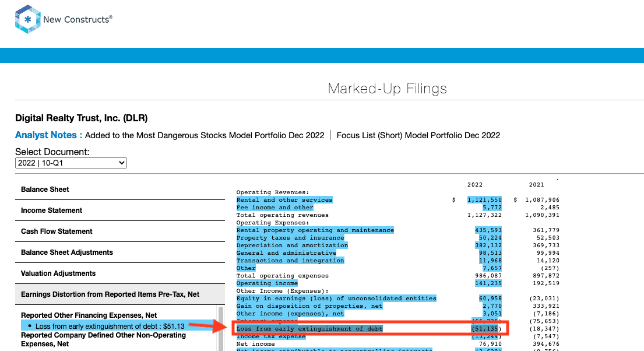644x351 pixels.
Task: Open the Balance Sheet Adjustments section
Action: pos(120,252)
